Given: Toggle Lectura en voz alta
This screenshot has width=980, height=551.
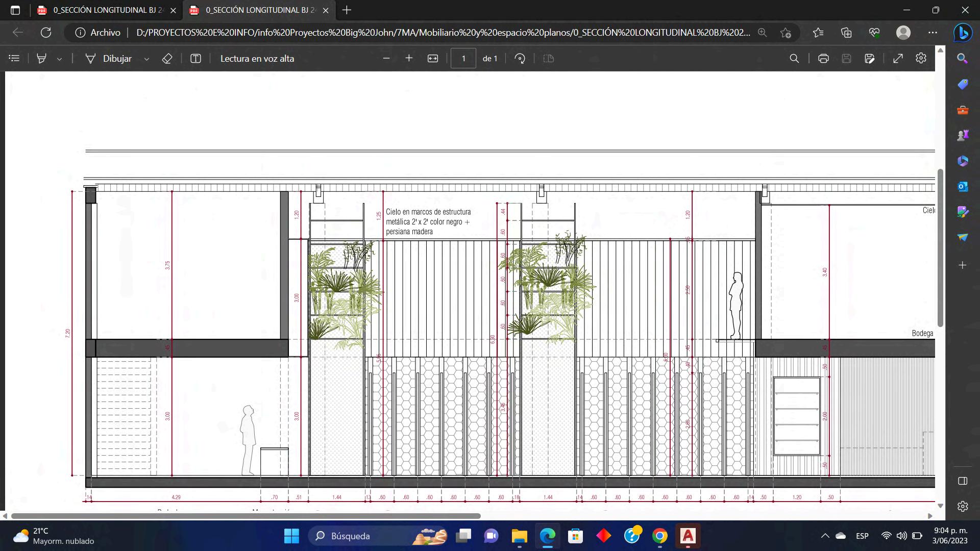Looking at the screenshot, I should [x=257, y=59].
